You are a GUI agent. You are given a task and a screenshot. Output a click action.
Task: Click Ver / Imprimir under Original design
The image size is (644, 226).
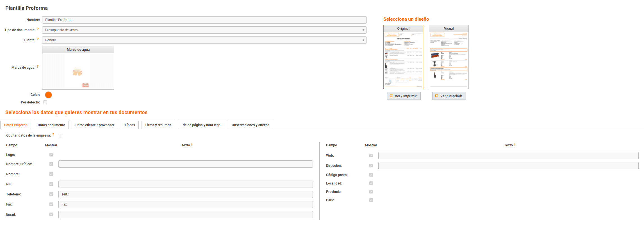tap(403, 96)
